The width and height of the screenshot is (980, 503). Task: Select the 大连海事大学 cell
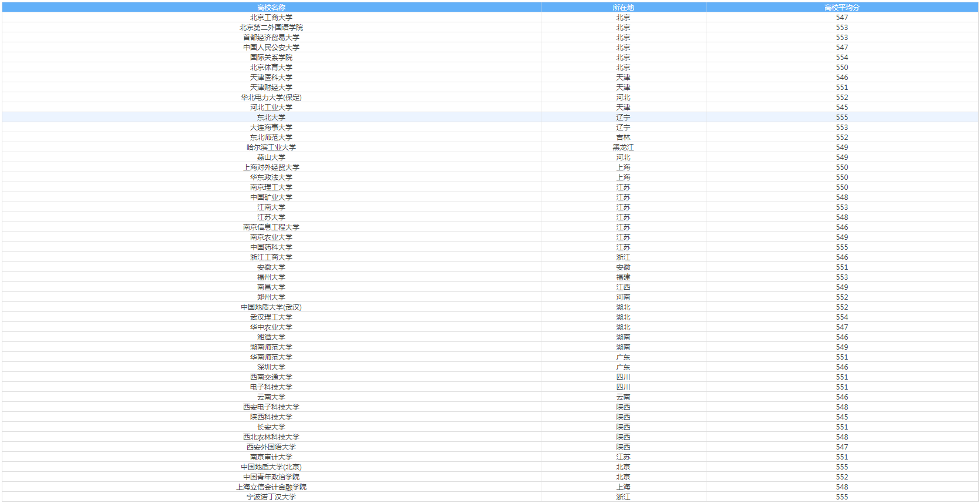(271, 128)
